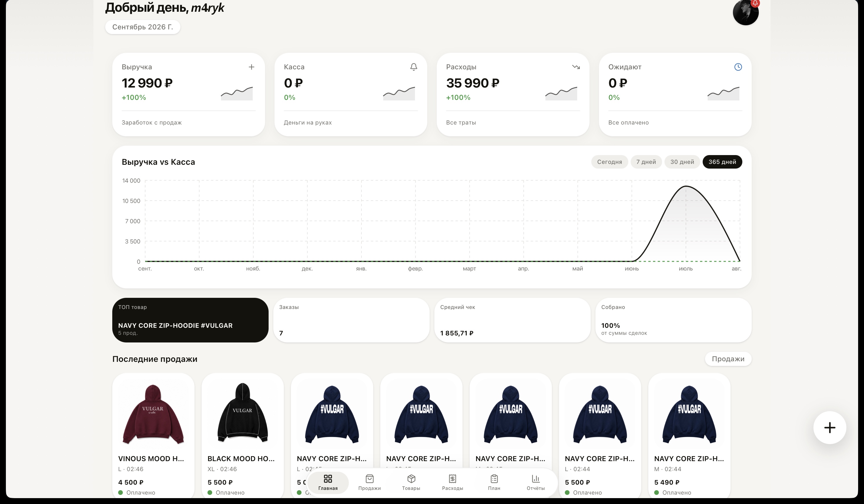864x504 pixels.
Task: Open Отчёты in the bottom navigation
Action: pos(535,483)
